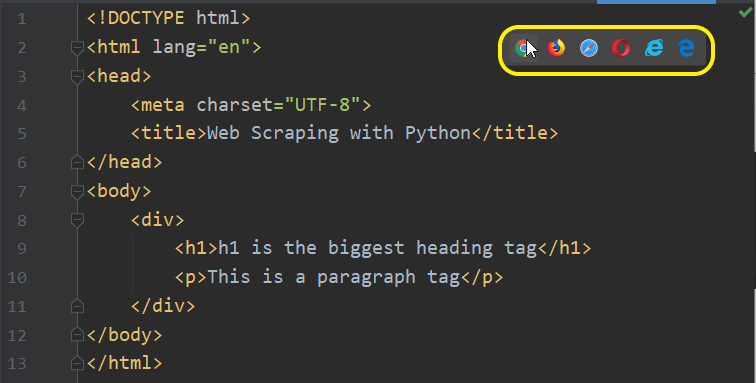Launch preview in Opera browser
The width and height of the screenshot is (756, 383).
(x=621, y=48)
